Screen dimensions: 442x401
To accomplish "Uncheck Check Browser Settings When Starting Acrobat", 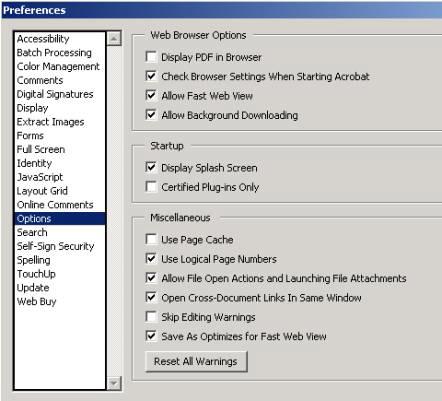I will pos(151,76).
